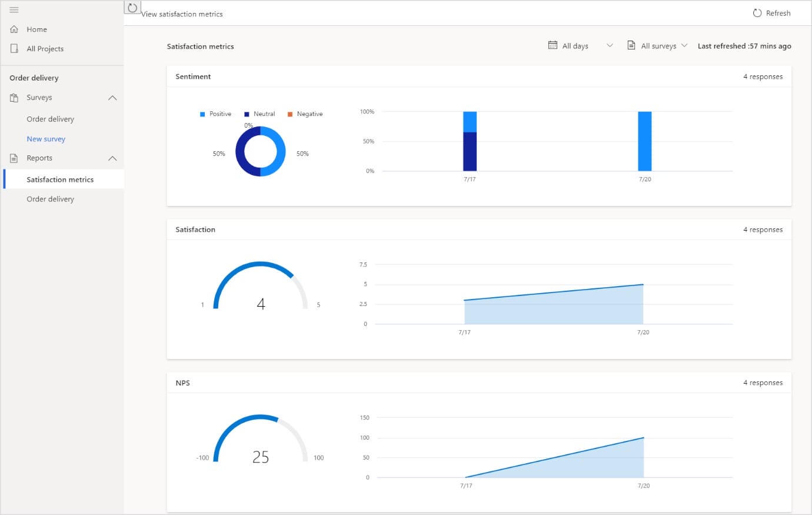
Task: Click the survey icon next to All surveys
Action: [633, 45]
